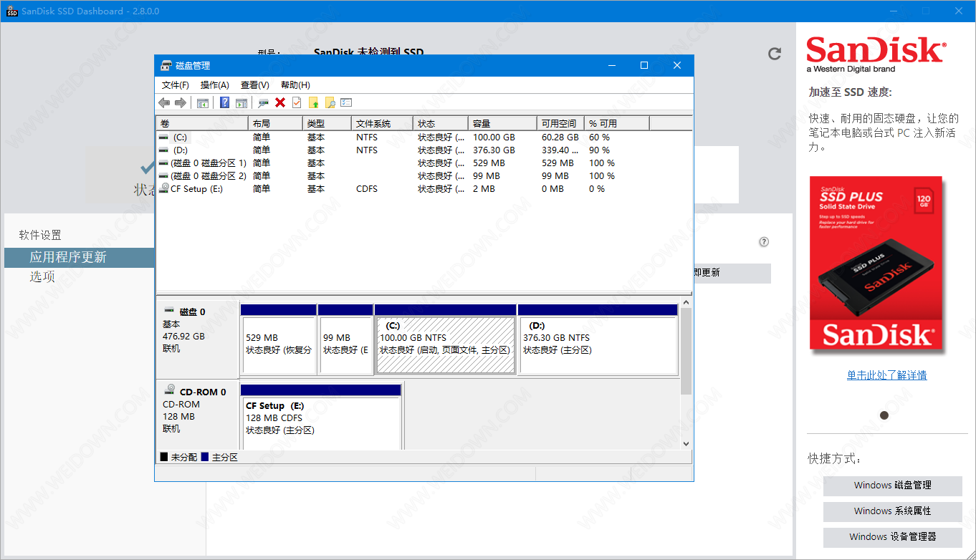This screenshot has height=560, width=976.
Task: Sort by the 布局 column header
Action: click(x=275, y=123)
